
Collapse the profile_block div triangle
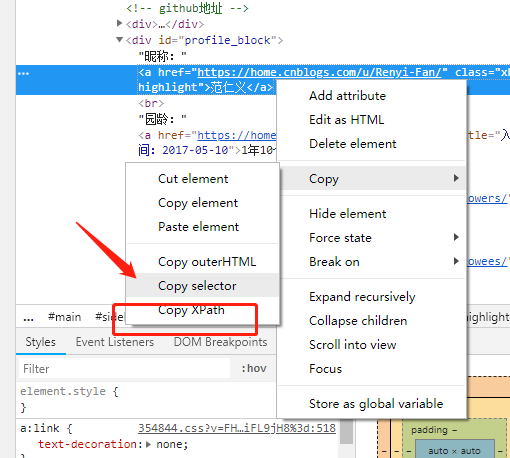pyautogui.click(x=119, y=39)
